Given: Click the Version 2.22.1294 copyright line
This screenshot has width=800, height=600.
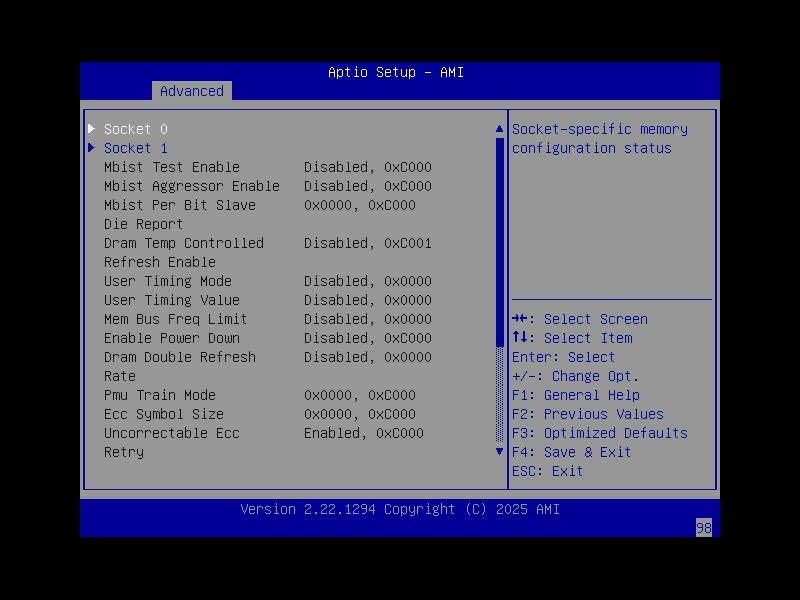Looking at the screenshot, I should coord(400,509).
